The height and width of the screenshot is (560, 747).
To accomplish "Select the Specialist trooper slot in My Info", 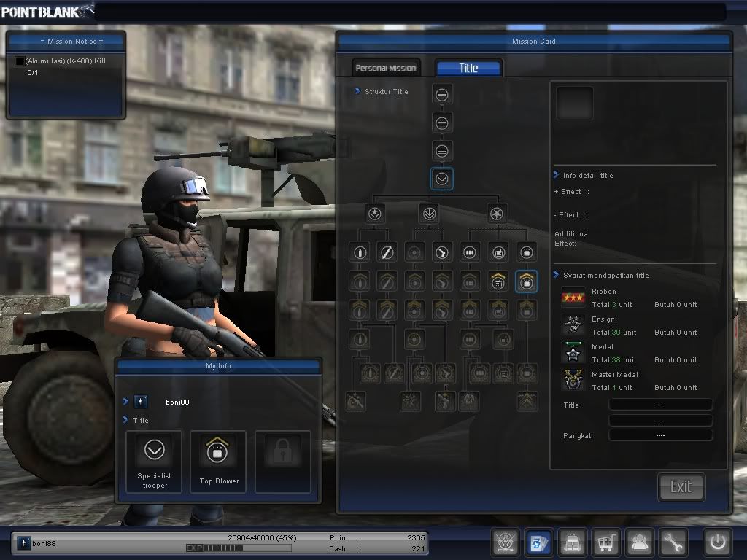I will [x=154, y=462].
